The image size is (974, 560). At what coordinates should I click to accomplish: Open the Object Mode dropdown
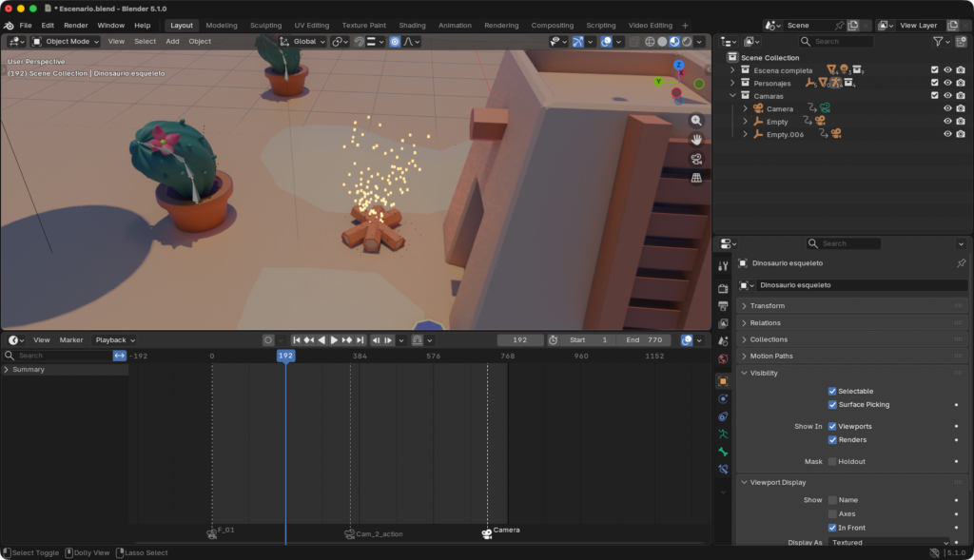pyautogui.click(x=66, y=42)
